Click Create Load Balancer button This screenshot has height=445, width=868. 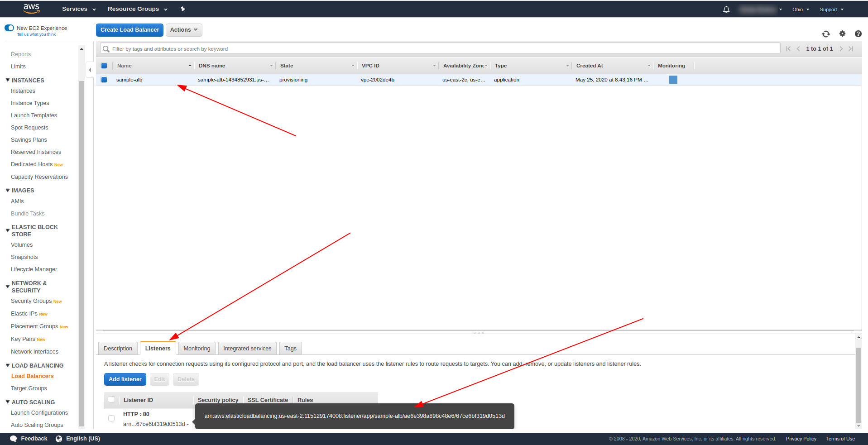129,30
